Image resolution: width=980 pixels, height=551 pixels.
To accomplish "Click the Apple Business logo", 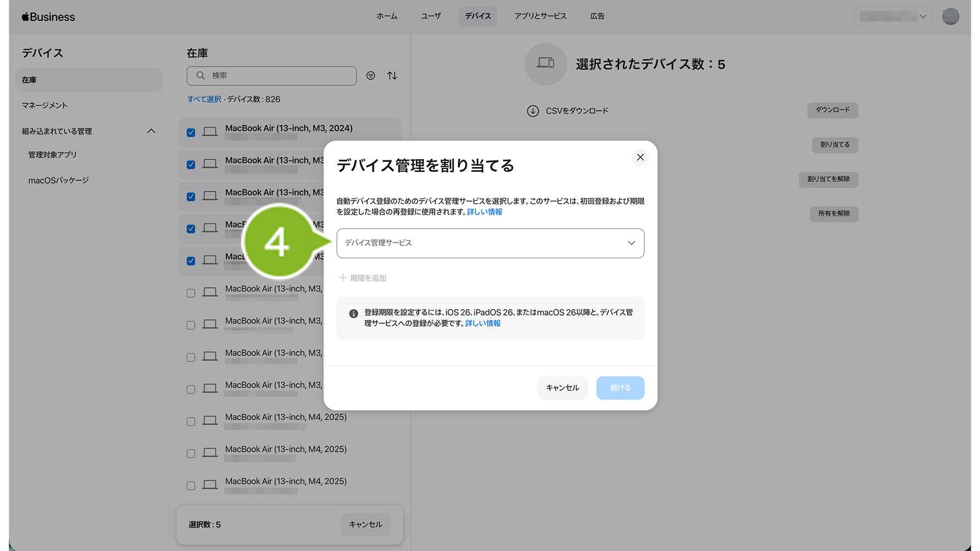I will pos(49,17).
